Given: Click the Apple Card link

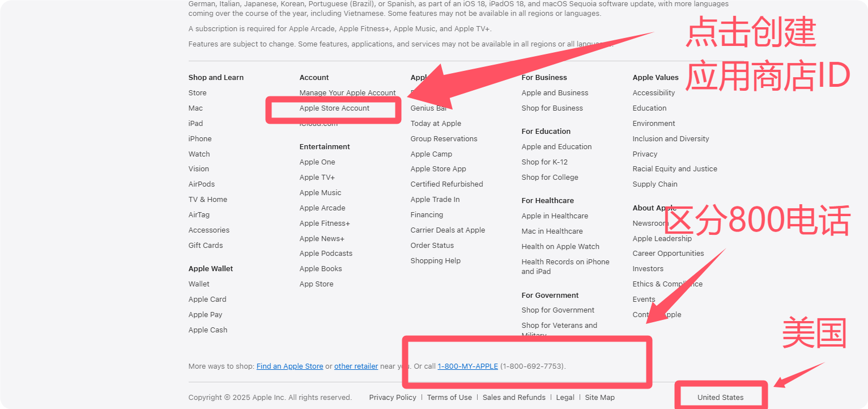Looking at the screenshot, I should pyautogui.click(x=207, y=300).
